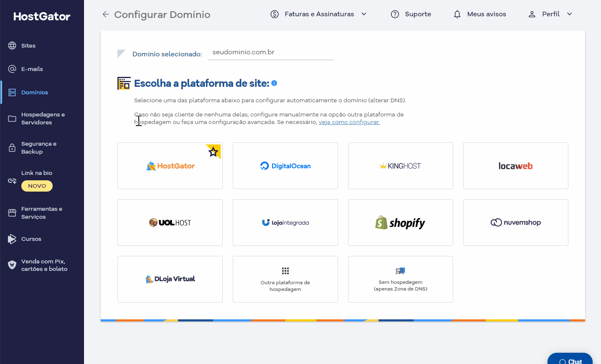Click the Meus avisos bell icon

457,14
